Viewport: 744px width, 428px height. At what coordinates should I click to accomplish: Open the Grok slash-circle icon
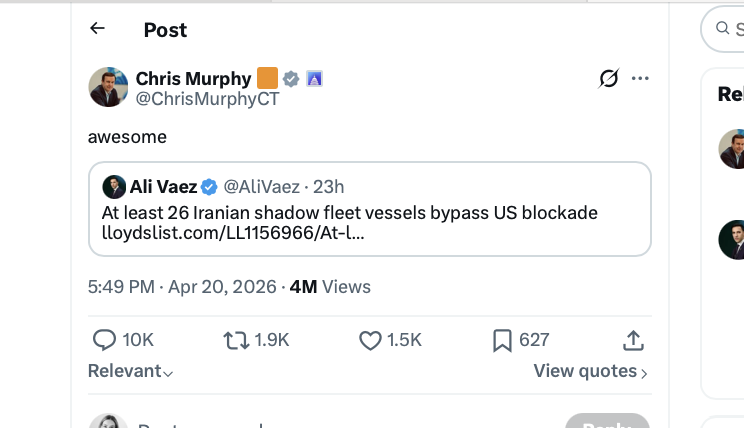(608, 78)
